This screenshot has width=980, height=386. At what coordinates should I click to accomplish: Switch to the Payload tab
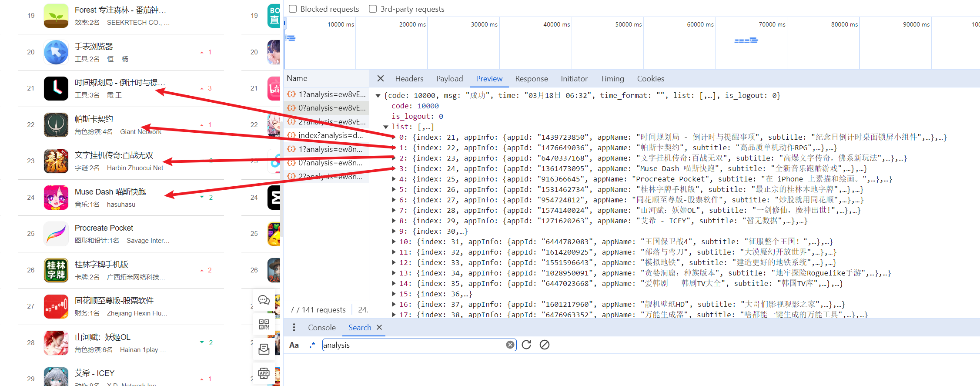tap(449, 79)
